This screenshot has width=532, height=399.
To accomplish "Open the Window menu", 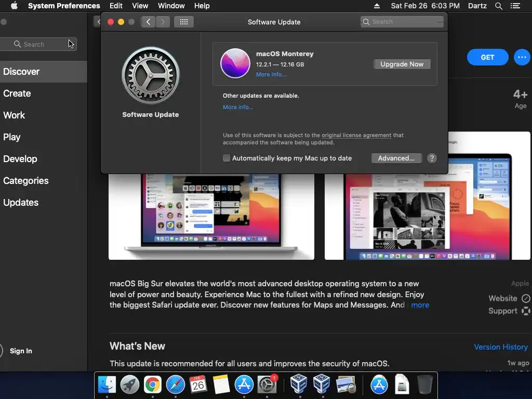I will pos(171,6).
